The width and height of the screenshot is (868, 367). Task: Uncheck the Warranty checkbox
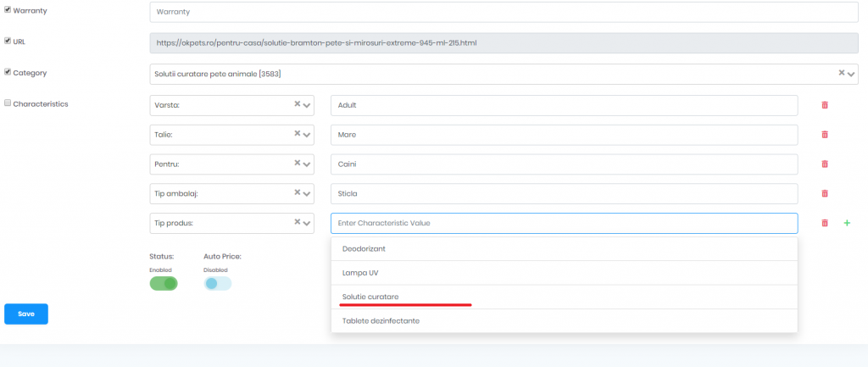8,9
